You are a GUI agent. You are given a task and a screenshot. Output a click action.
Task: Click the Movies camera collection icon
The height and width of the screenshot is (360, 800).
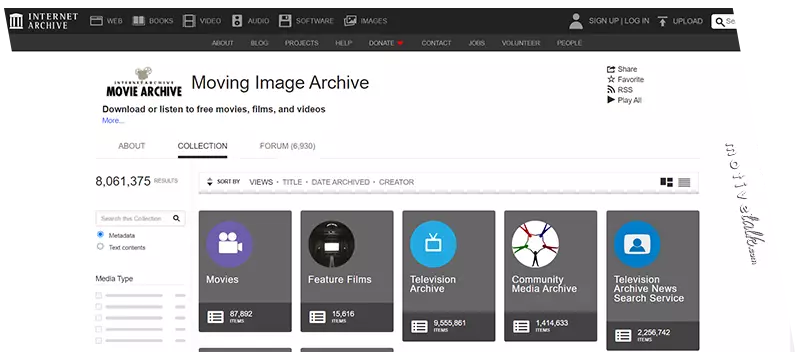229,244
